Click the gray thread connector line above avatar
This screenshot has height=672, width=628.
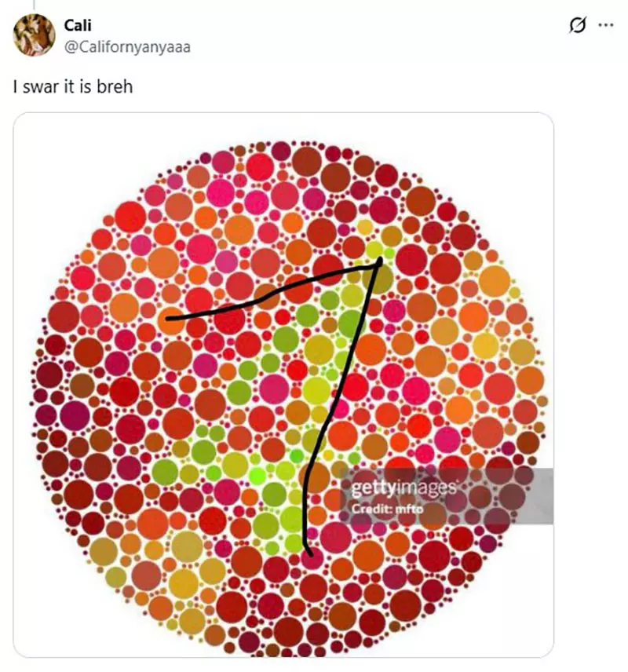[34, 5]
